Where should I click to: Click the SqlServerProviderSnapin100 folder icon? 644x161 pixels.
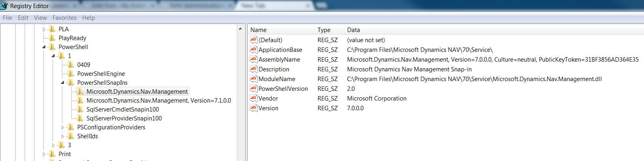[x=80, y=118]
